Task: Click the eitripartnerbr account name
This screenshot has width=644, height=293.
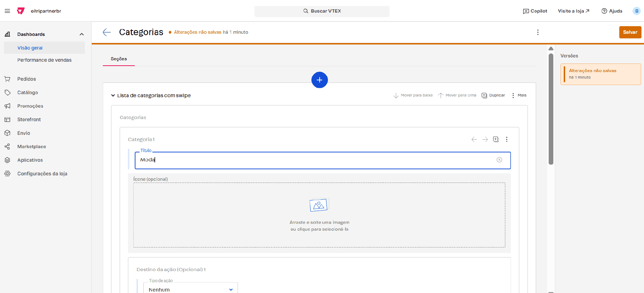Action: click(x=46, y=11)
